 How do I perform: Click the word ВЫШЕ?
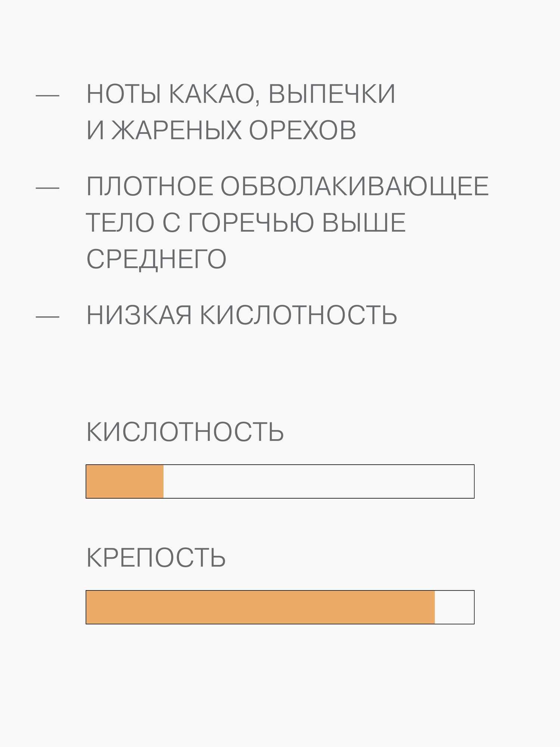coord(364,223)
